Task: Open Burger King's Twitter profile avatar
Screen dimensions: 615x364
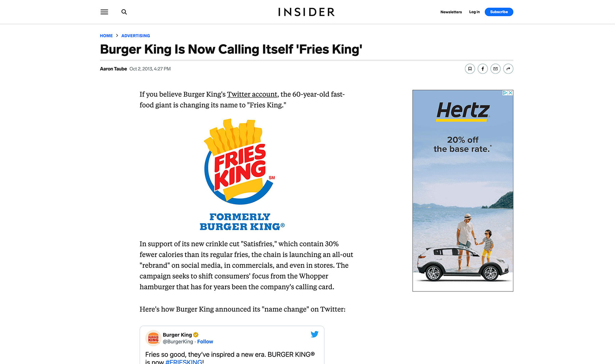Action: pos(153,338)
